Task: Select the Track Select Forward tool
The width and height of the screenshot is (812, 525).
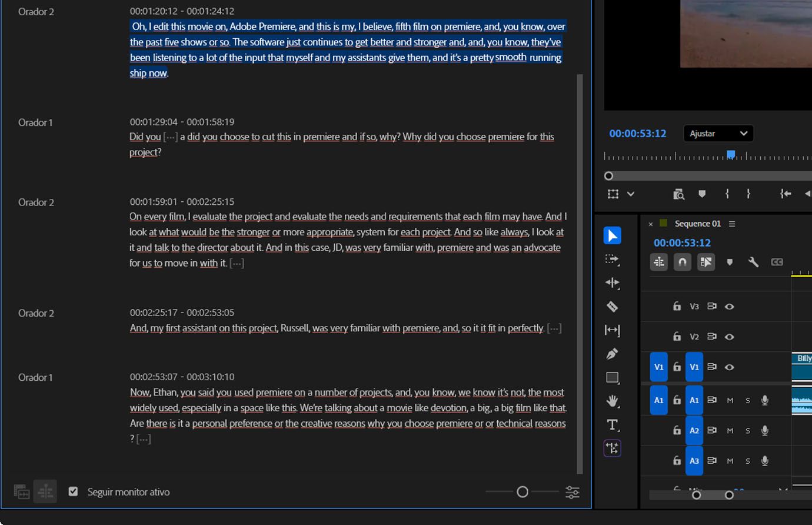Action: pyautogui.click(x=612, y=259)
